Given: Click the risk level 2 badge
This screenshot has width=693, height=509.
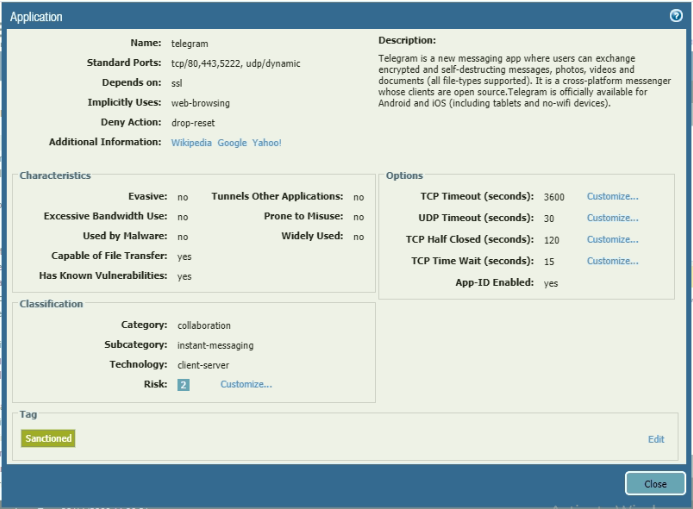Looking at the screenshot, I should point(183,385).
